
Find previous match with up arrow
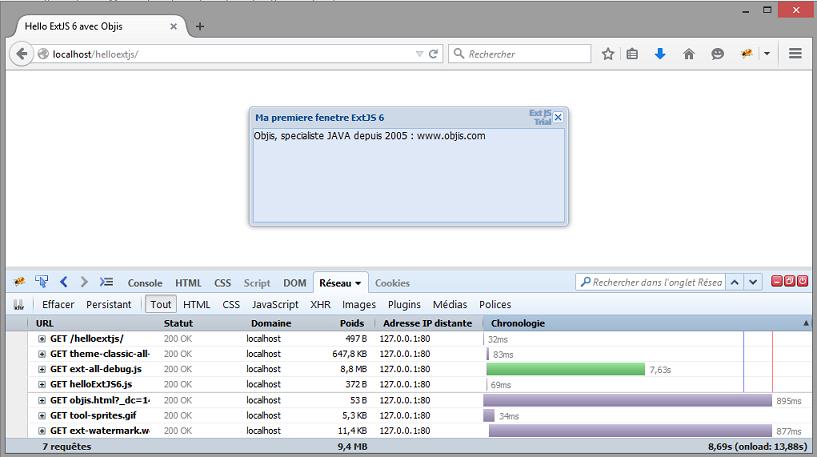(x=735, y=282)
